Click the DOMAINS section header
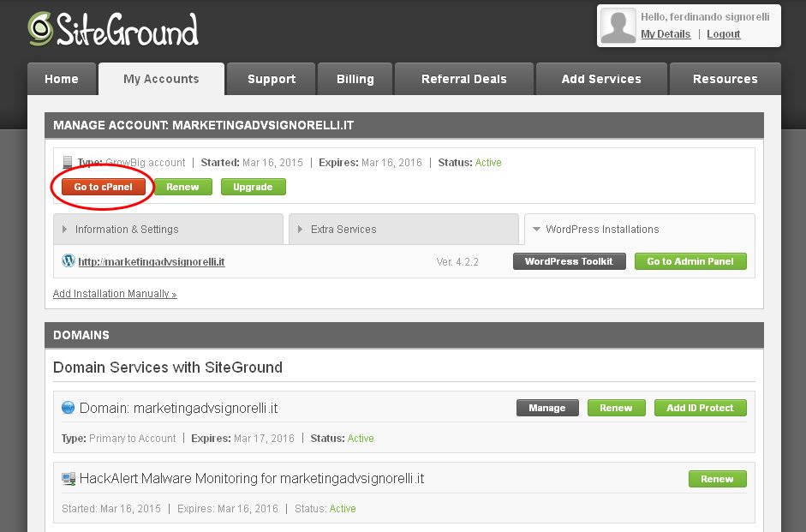806x532 pixels. 404,335
